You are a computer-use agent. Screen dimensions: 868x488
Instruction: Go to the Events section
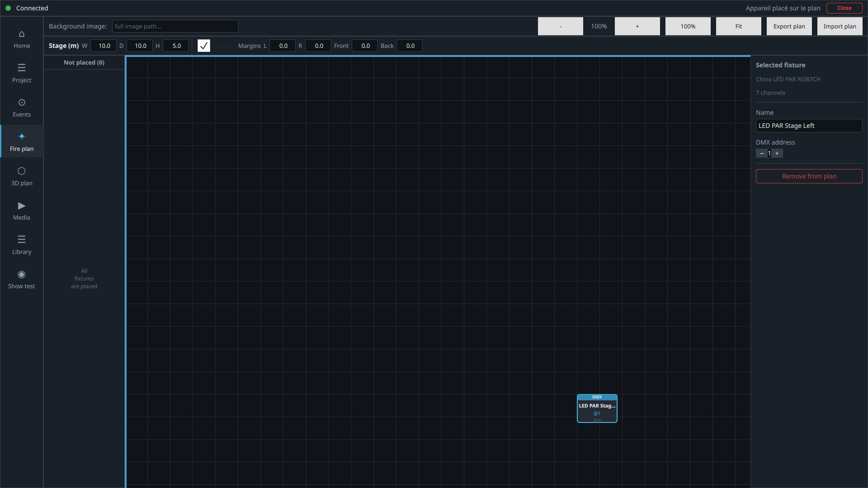[22, 108]
